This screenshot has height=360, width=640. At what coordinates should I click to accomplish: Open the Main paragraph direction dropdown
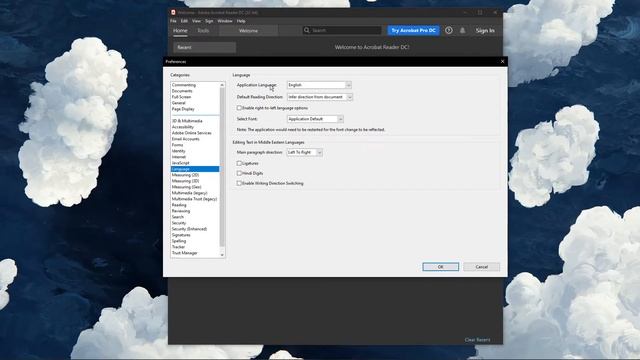click(x=304, y=152)
